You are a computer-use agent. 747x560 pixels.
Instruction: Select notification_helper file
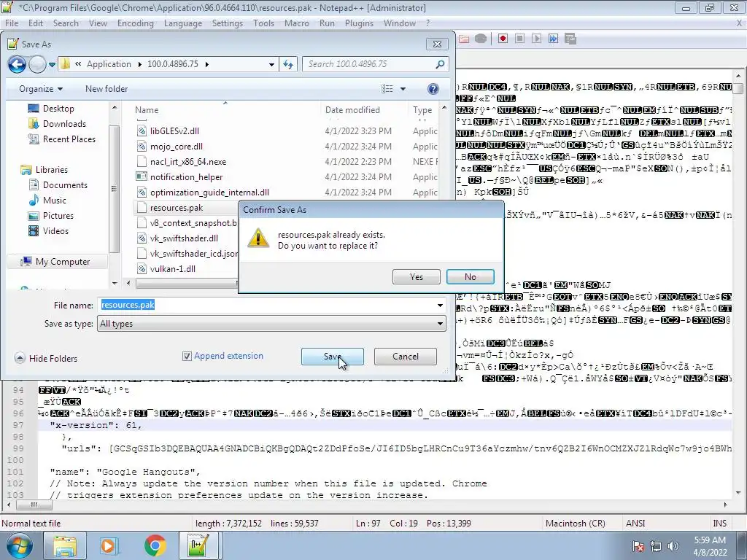pyautogui.click(x=186, y=177)
